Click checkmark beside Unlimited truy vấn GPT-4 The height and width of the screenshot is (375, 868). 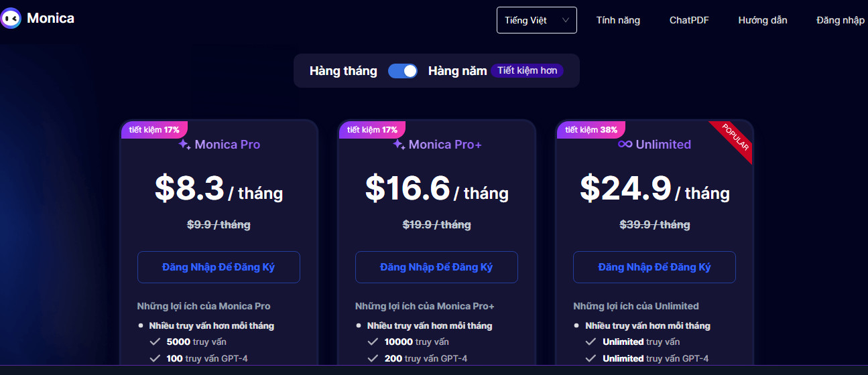point(591,358)
